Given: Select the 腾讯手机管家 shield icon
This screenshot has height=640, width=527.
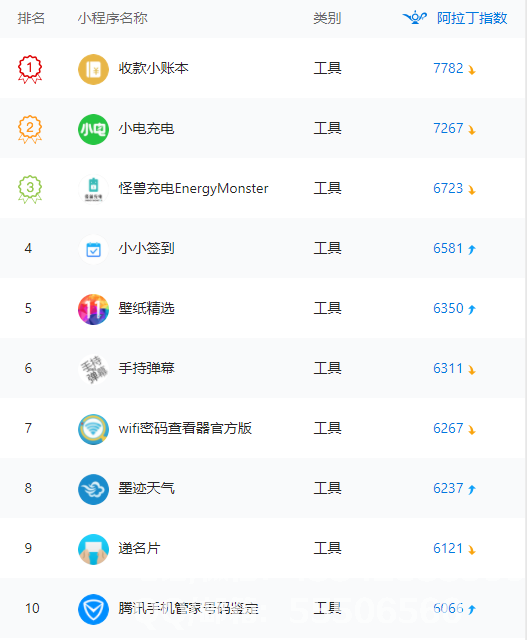Looking at the screenshot, I should (x=93, y=609).
